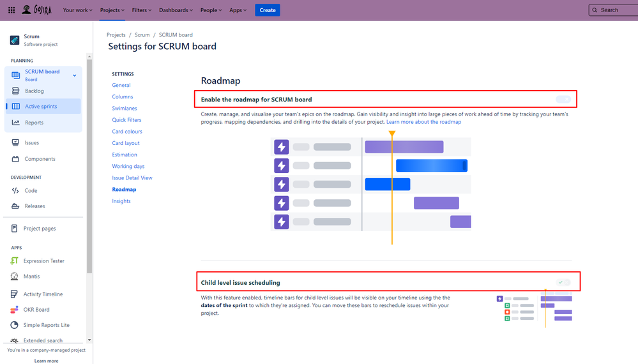Click SCRUM board breadcrumb link
This screenshot has height=364, width=638.
pos(176,35)
